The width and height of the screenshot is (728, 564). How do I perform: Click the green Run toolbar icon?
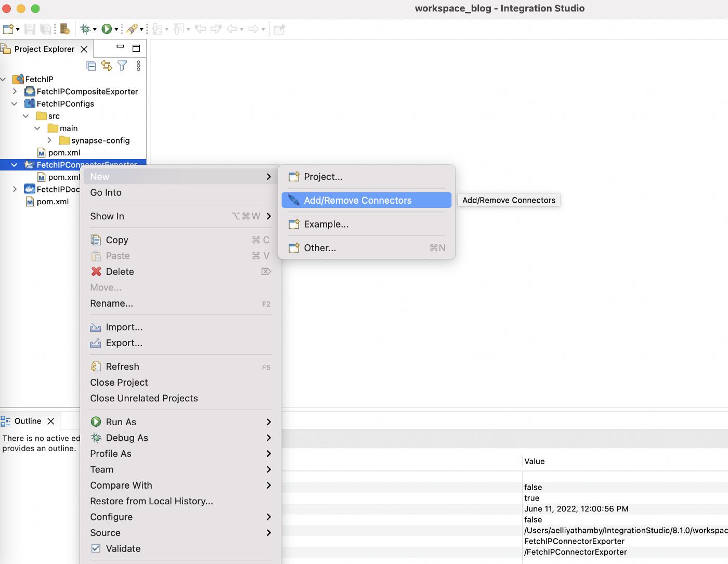tap(107, 29)
